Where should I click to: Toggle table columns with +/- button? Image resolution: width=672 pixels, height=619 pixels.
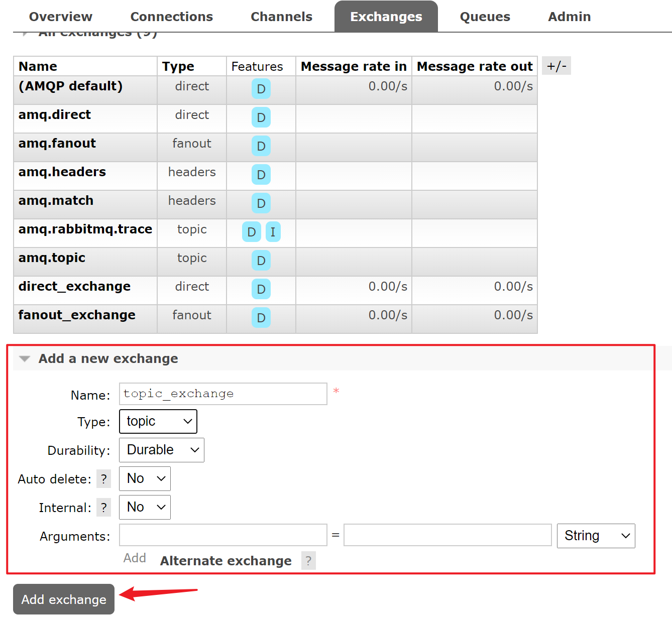556,66
